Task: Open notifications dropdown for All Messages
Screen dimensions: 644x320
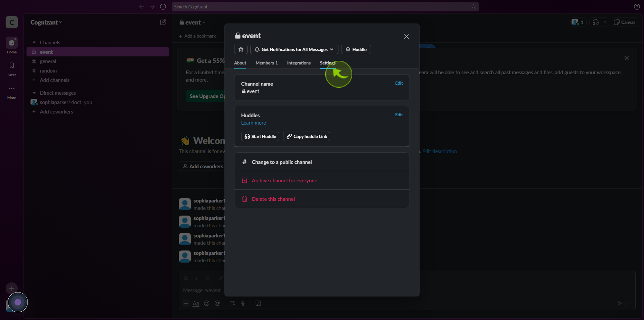Action: [294, 49]
